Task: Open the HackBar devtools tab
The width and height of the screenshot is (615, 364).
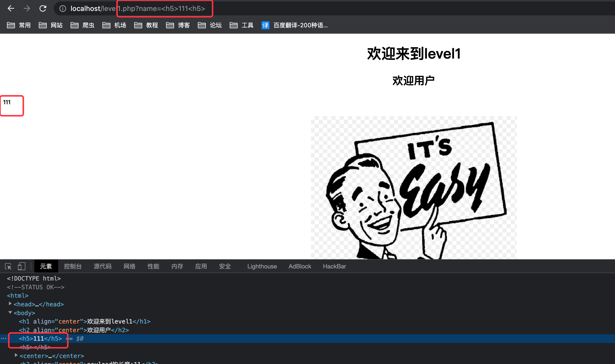Action: click(334, 266)
